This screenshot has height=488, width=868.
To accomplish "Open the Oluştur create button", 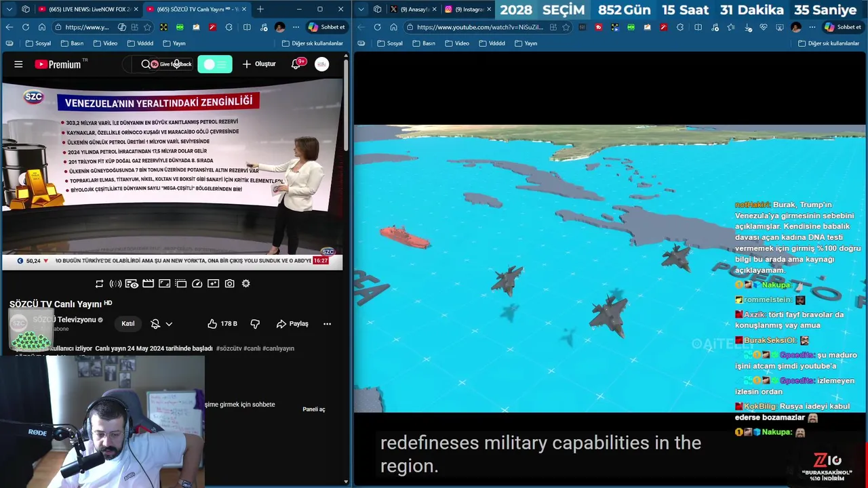I will point(259,64).
